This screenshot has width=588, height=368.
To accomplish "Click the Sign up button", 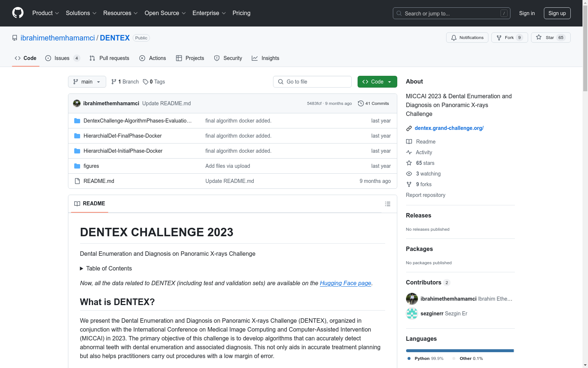I will coord(557,13).
